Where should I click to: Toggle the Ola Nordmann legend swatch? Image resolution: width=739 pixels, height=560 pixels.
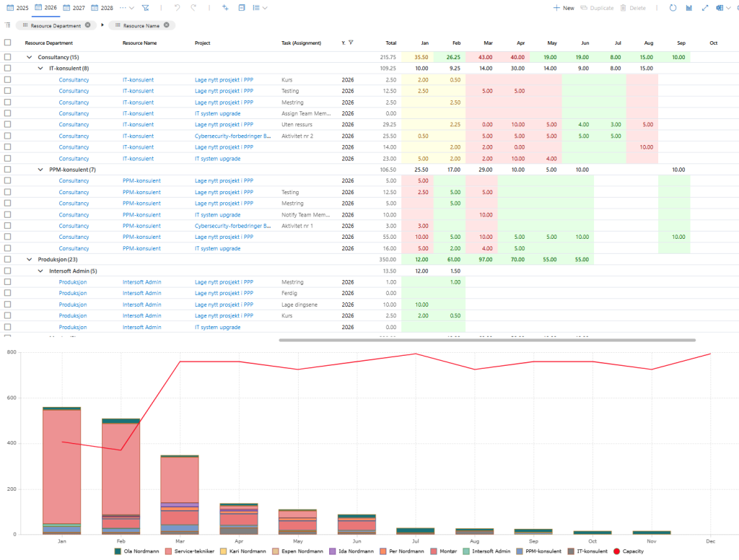pos(118,551)
